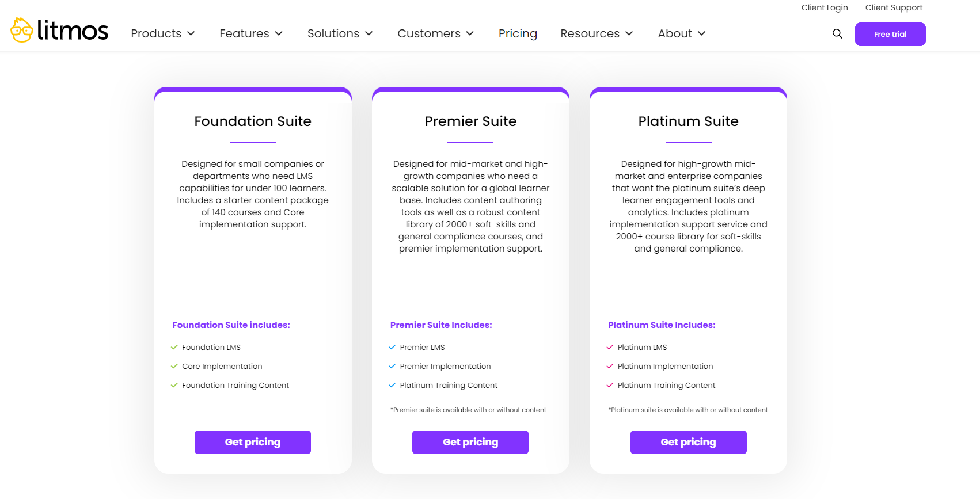Click the pink checkmark beside Platinum LMS

pyautogui.click(x=610, y=347)
